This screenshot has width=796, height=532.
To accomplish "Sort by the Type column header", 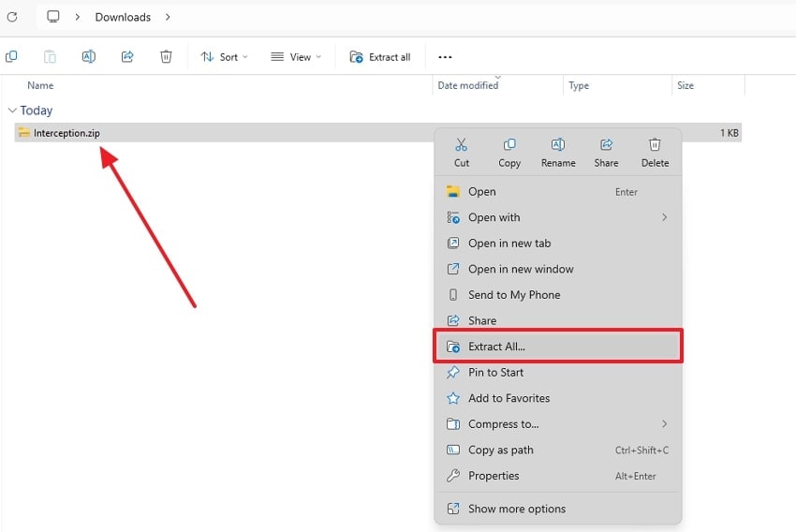I will (579, 85).
